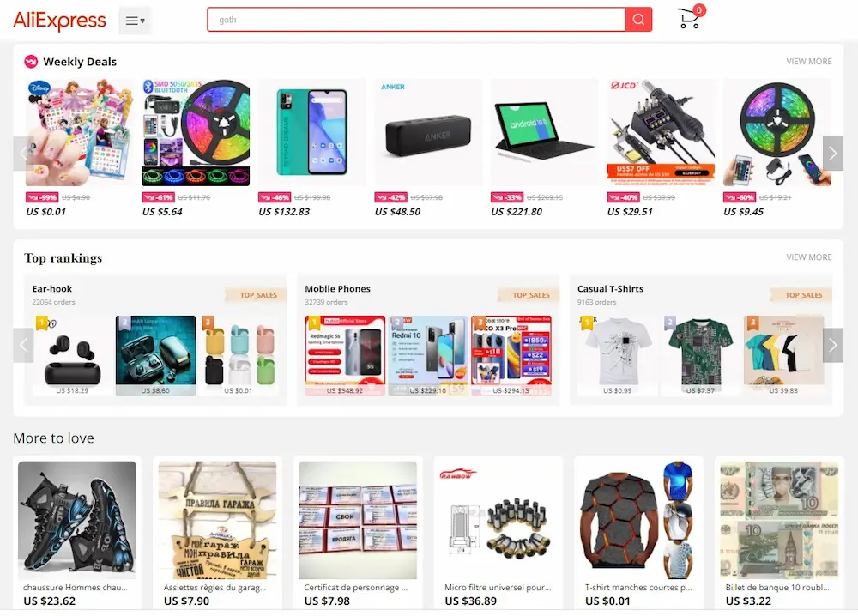This screenshot has width=858, height=616.
Task: Advance Weekly Deals carousel with right arrow
Action: coord(833,154)
